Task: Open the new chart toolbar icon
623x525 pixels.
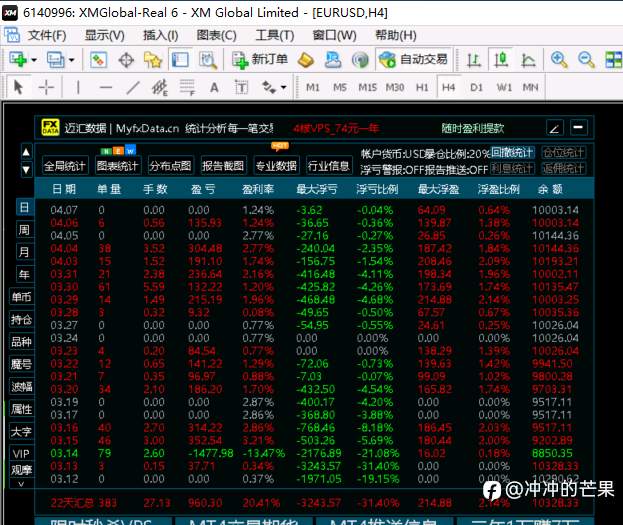Action: tap(18, 60)
